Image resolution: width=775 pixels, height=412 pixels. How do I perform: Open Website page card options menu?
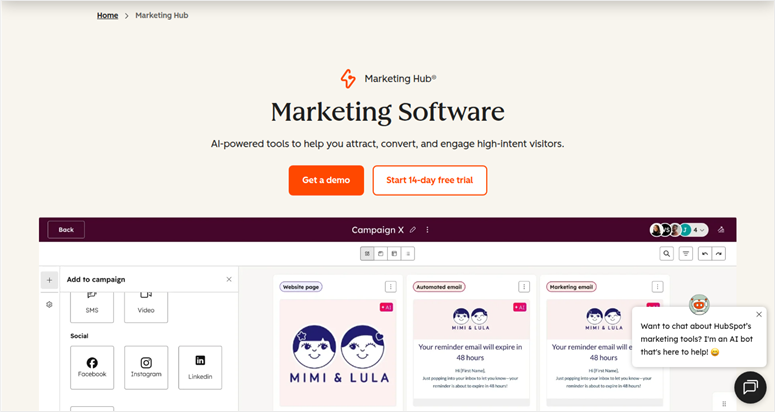point(390,287)
